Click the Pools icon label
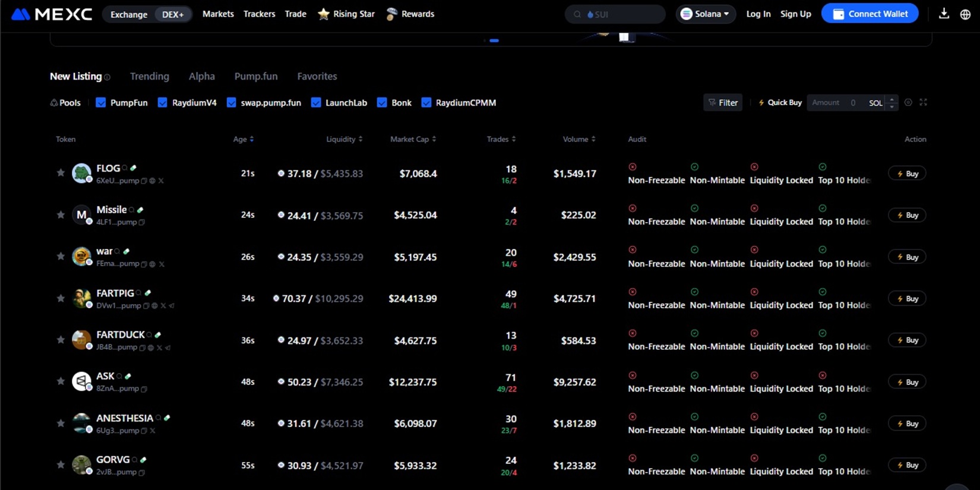Screen dimensions: 980x490 65,103
